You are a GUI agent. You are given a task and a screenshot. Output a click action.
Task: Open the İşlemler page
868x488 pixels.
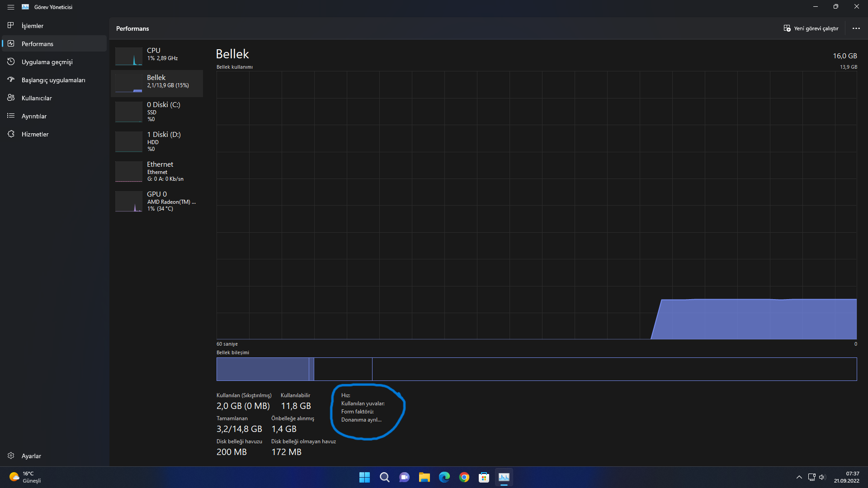54,26
